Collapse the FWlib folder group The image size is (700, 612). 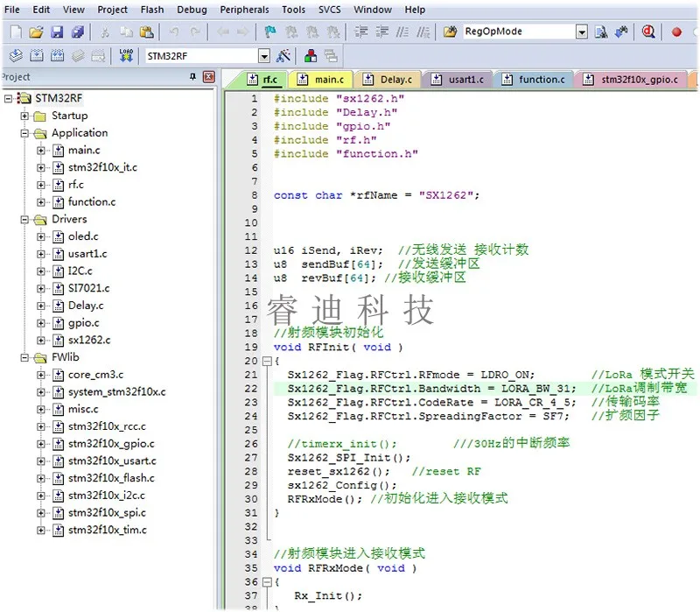pyautogui.click(x=24, y=357)
